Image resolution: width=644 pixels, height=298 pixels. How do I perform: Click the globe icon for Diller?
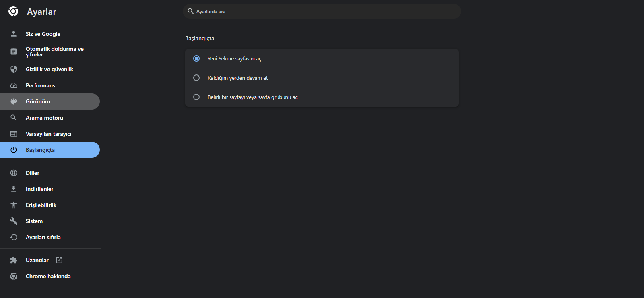14,173
